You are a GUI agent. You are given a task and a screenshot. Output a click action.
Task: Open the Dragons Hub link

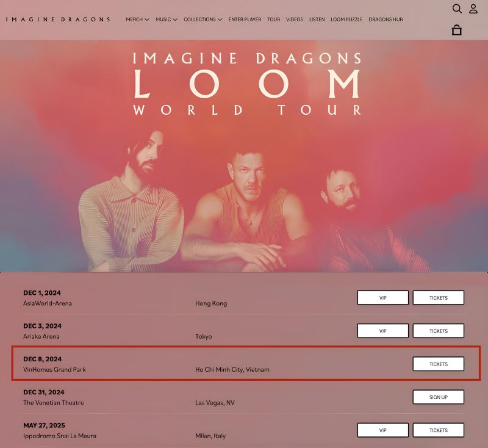(x=386, y=20)
